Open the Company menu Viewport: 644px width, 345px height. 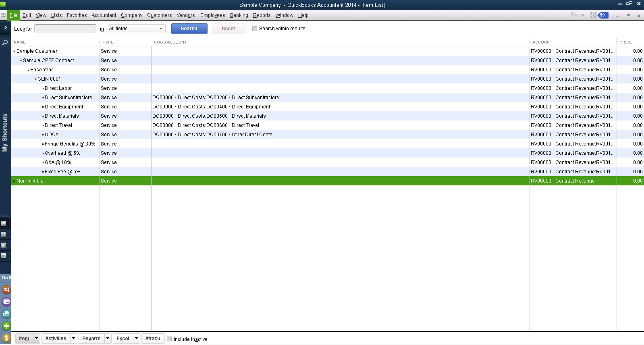(x=132, y=15)
